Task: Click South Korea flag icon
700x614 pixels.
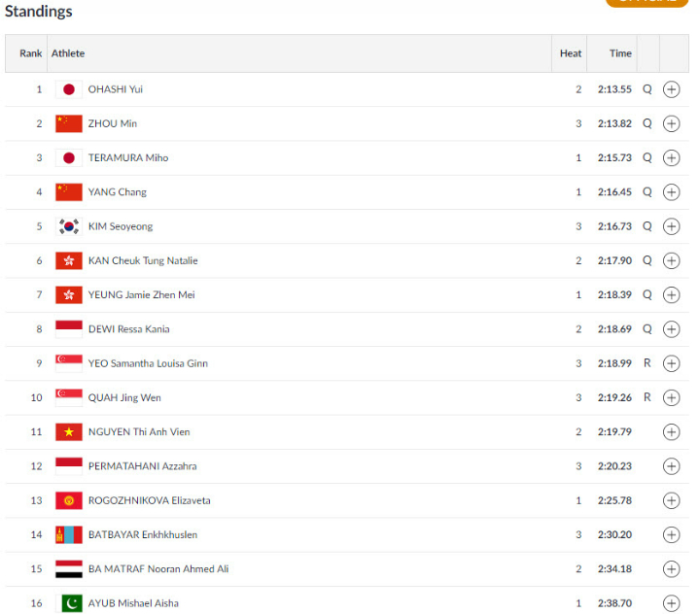Action: [68, 226]
